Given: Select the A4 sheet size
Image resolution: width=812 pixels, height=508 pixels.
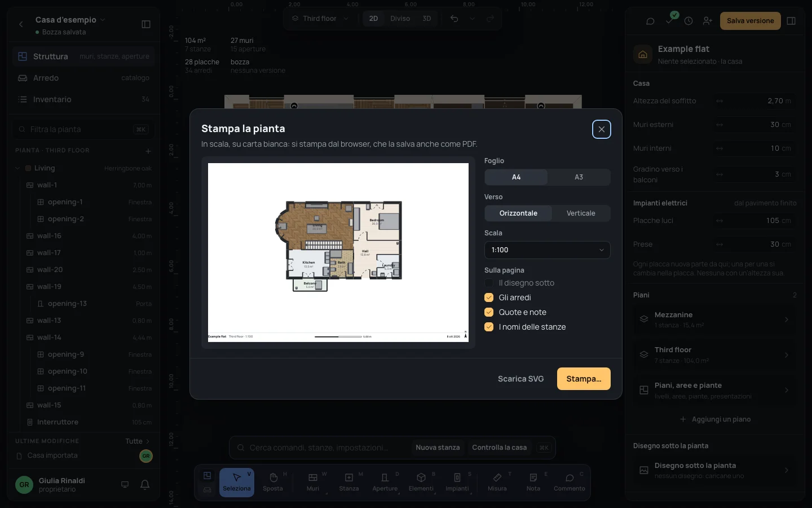Looking at the screenshot, I should [516, 177].
